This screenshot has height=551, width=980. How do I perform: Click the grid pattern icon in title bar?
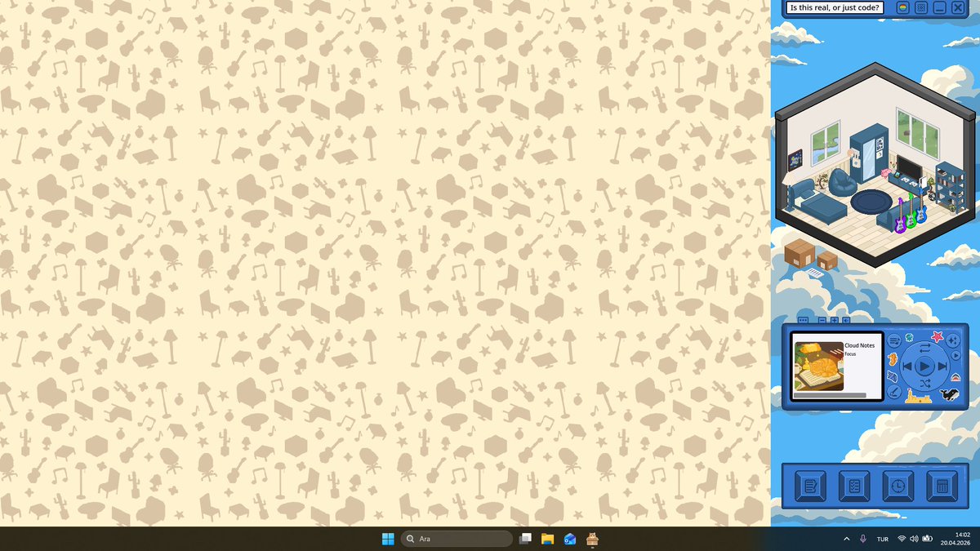point(921,7)
